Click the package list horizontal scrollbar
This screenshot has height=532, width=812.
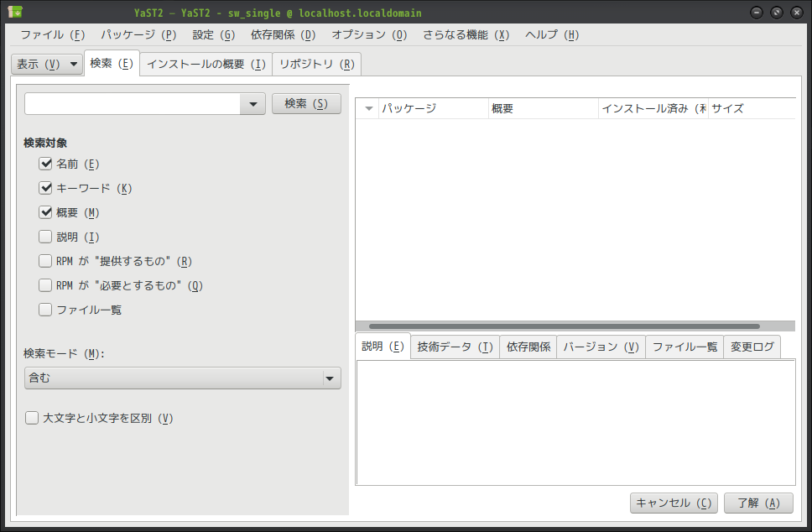tap(564, 326)
